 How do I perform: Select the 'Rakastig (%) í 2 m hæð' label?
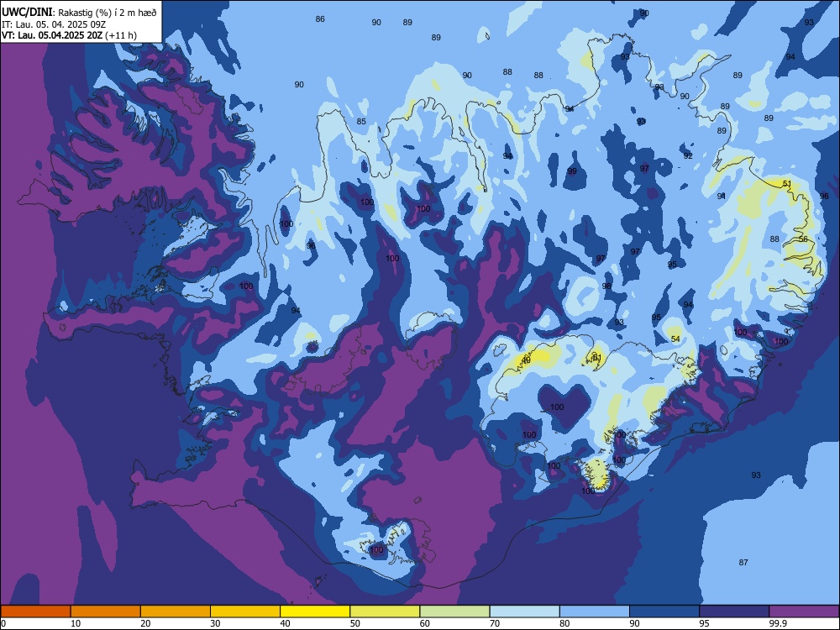pos(108,13)
